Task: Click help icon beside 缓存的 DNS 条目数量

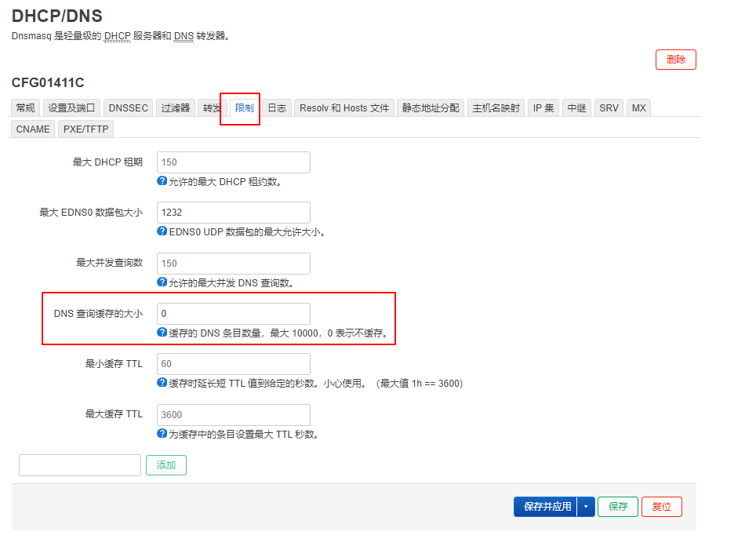Action: click(162, 333)
